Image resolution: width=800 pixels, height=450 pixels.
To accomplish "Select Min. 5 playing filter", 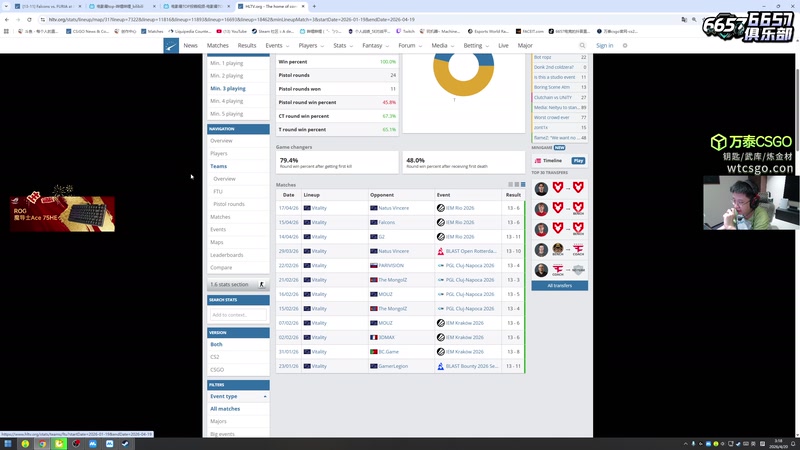I will point(227,114).
